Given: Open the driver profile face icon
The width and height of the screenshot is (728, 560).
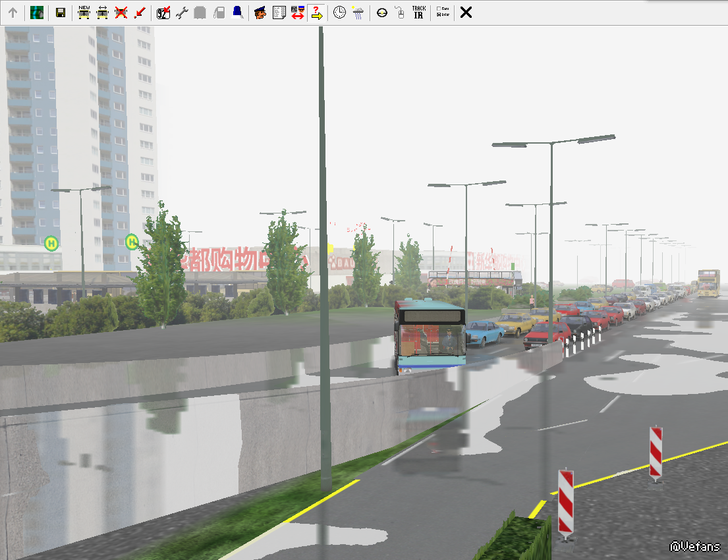Looking at the screenshot, I should (260, 13).
